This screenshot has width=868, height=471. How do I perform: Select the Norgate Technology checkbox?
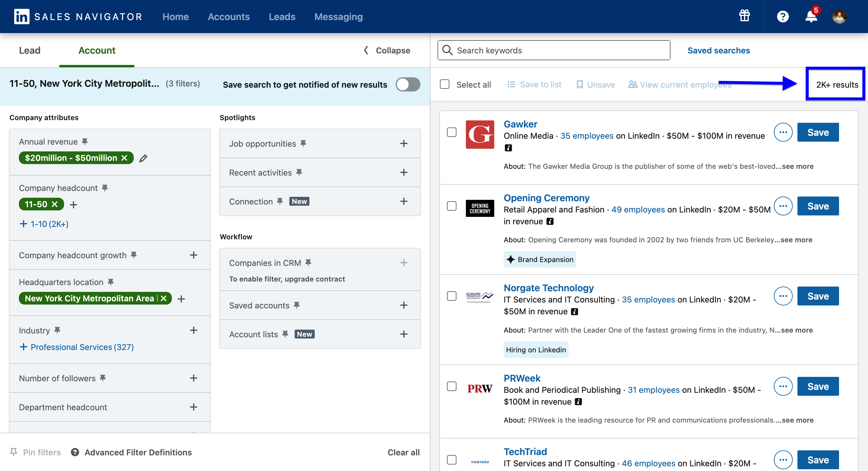coord(451,296)
